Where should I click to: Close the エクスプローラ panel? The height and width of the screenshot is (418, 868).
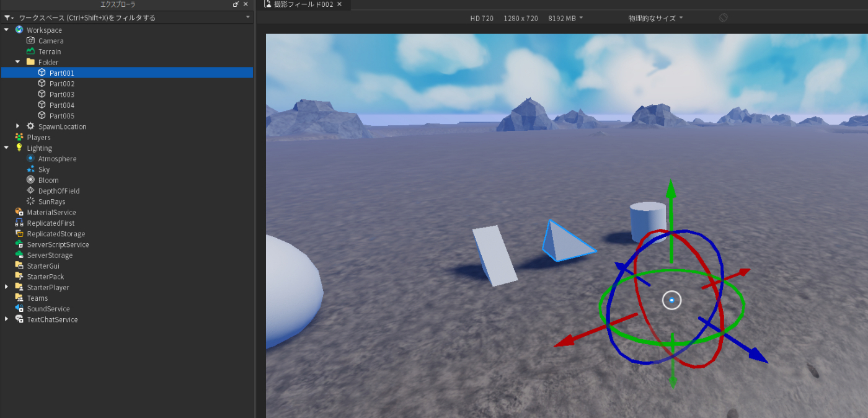pyautogui.click(x=246, y=4)
